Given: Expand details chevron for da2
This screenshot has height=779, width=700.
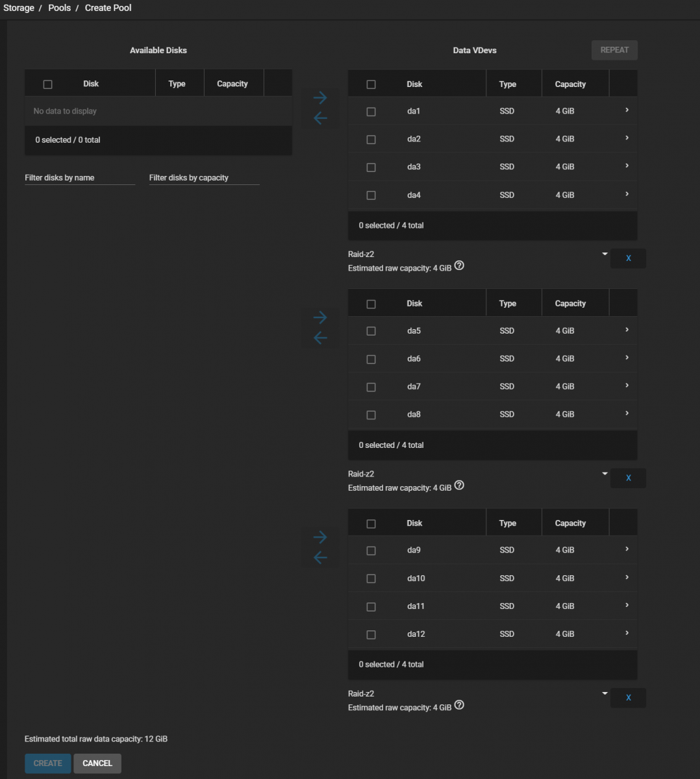Looking at the screenshot, I should coord(627,138).
